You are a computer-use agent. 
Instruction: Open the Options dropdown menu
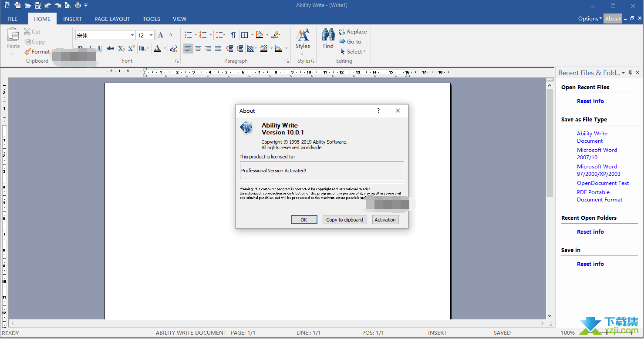pyautogui.click(x=590, y=19)
